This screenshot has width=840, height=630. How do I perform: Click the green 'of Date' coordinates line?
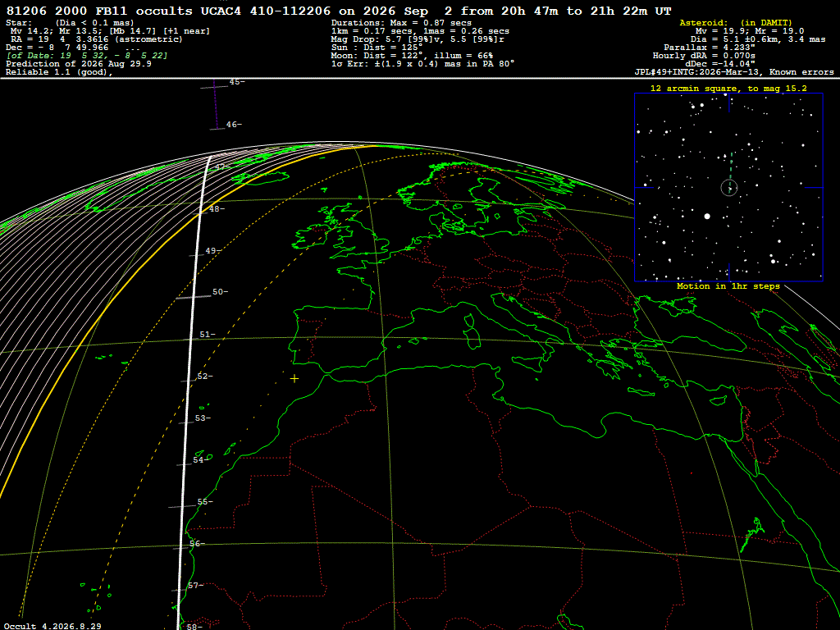pos(87,56)
